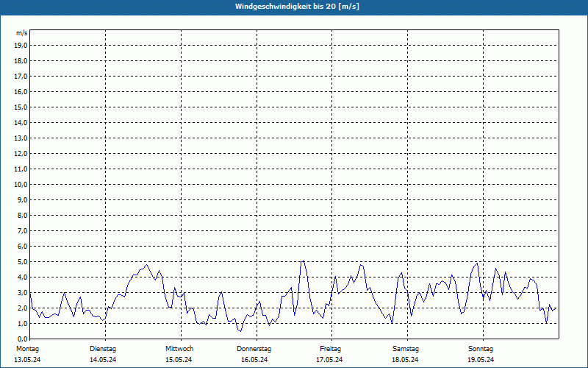Click the 5,0 y-axis label
This screenshot has height=368, width=588.
click(22, 262)
